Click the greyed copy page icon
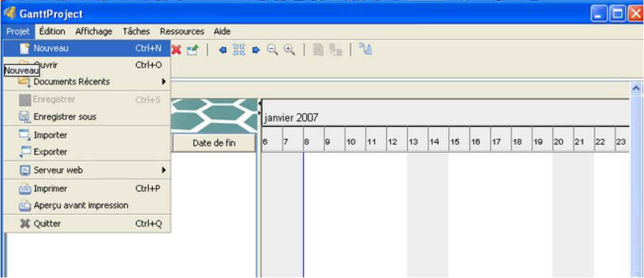The width and height of the screenshot is (644, 278). pyautogui.click(x=318, y=50)
